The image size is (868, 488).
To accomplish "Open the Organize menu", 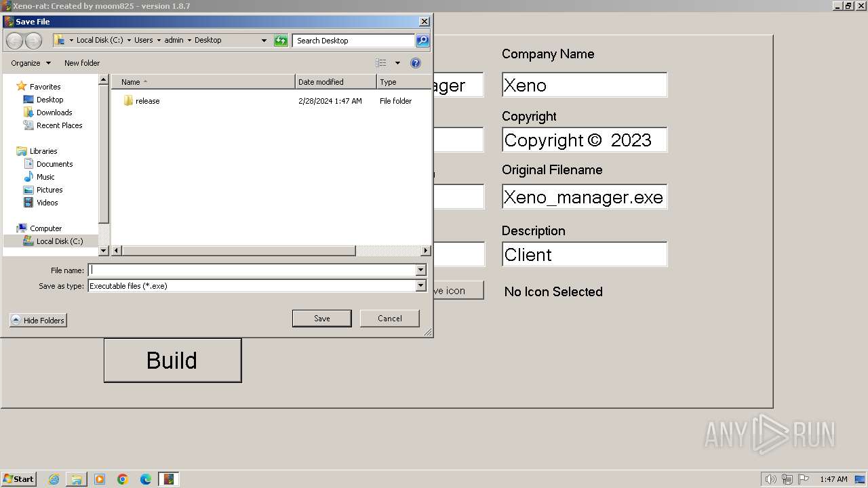I will pyautogui.click(x=31, y=63).
